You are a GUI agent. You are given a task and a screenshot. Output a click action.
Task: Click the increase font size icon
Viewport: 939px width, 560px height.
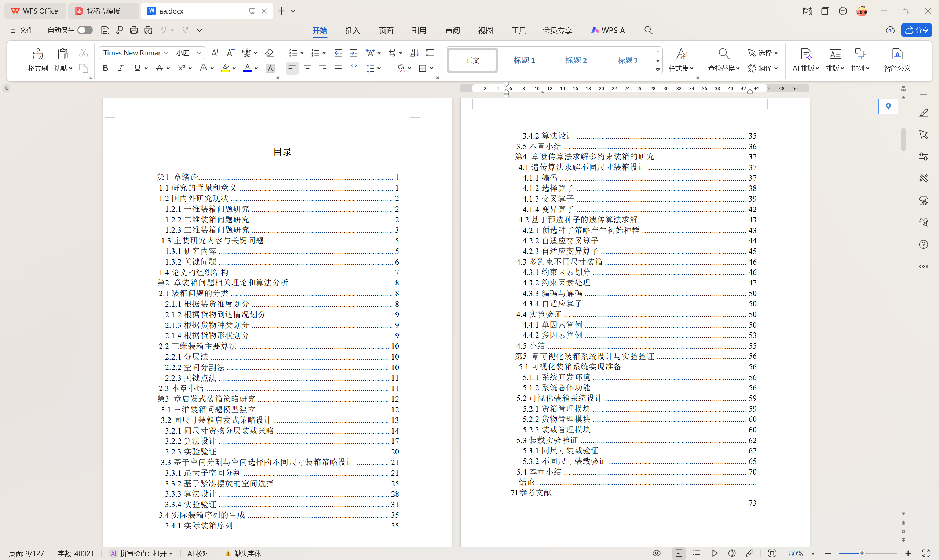coord(215,53)
